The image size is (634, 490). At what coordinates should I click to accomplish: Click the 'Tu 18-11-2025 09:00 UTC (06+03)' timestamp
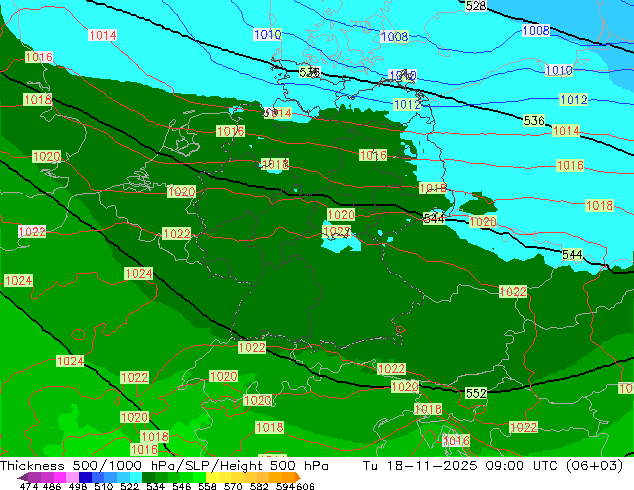pyautogui.click(x=493, y=465)
